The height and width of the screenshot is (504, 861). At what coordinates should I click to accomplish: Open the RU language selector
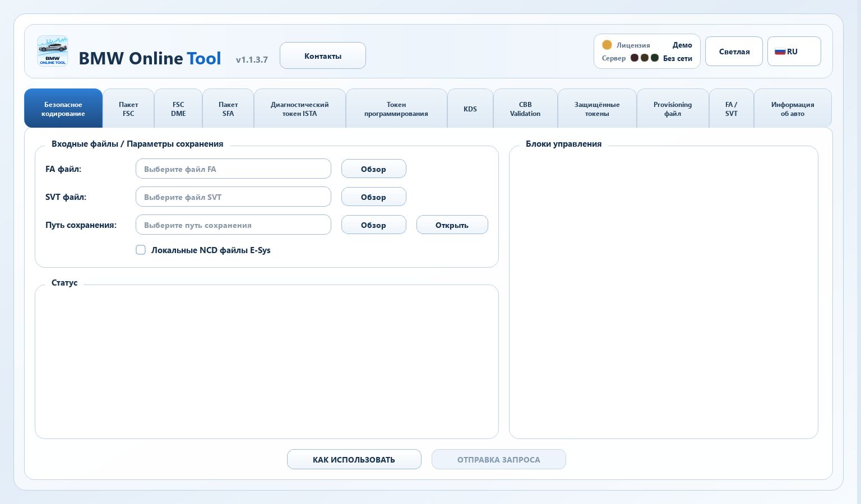[x=794, y=52]
